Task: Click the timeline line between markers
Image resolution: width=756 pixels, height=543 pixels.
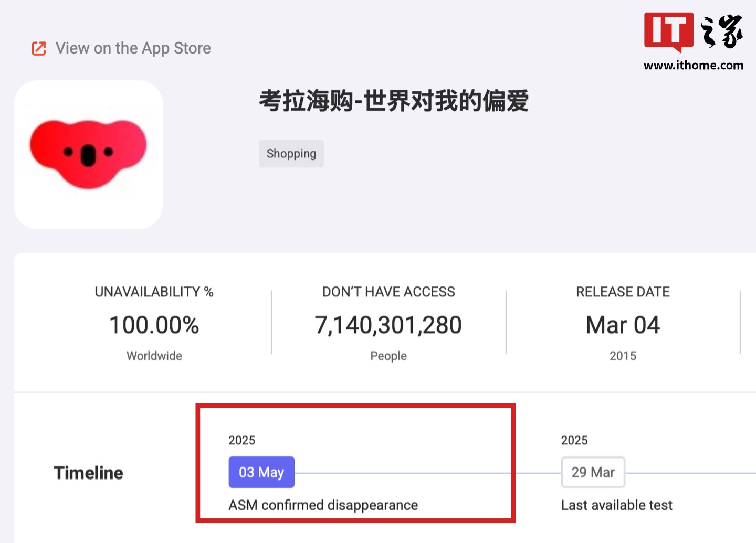Action: pos(428,473)
